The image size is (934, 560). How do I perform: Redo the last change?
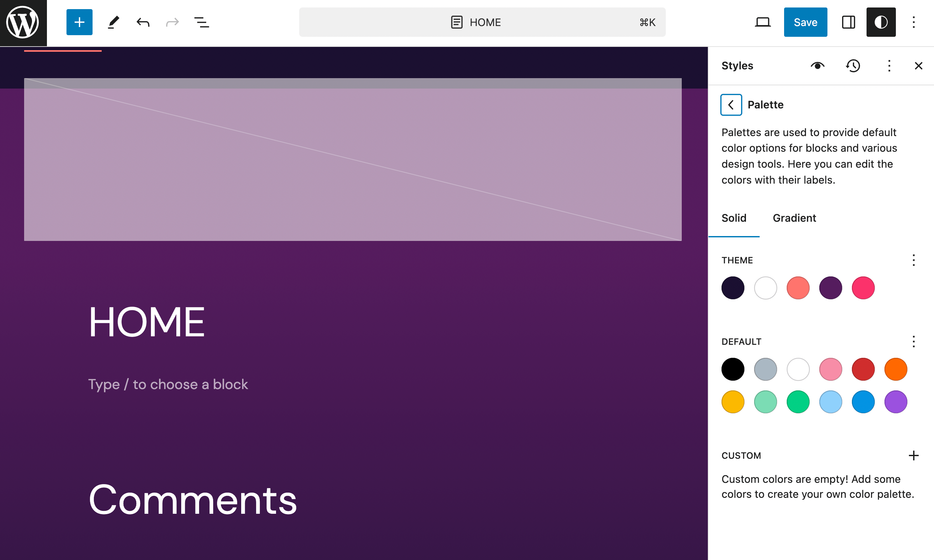(172, 22)
